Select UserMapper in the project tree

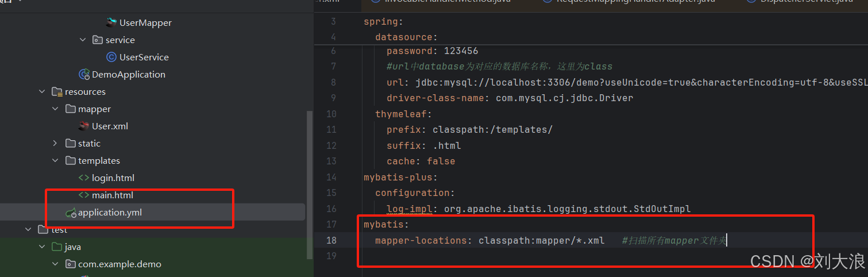[x=145, y=22]
